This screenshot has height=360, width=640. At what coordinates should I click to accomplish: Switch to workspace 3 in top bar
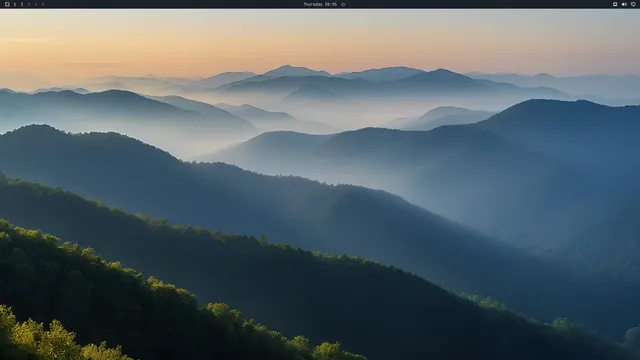click(x=29, y=4)
